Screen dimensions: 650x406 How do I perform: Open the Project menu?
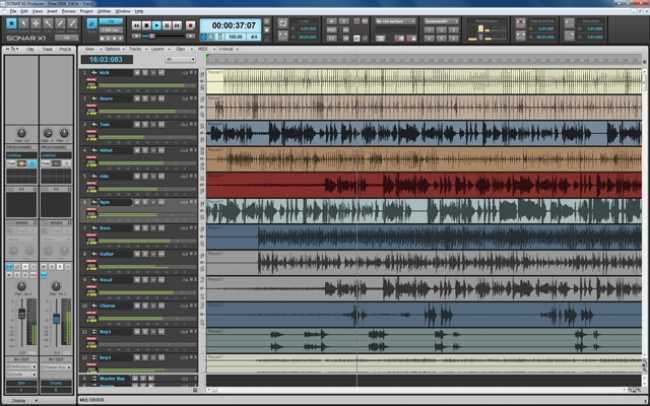(86, 11)
